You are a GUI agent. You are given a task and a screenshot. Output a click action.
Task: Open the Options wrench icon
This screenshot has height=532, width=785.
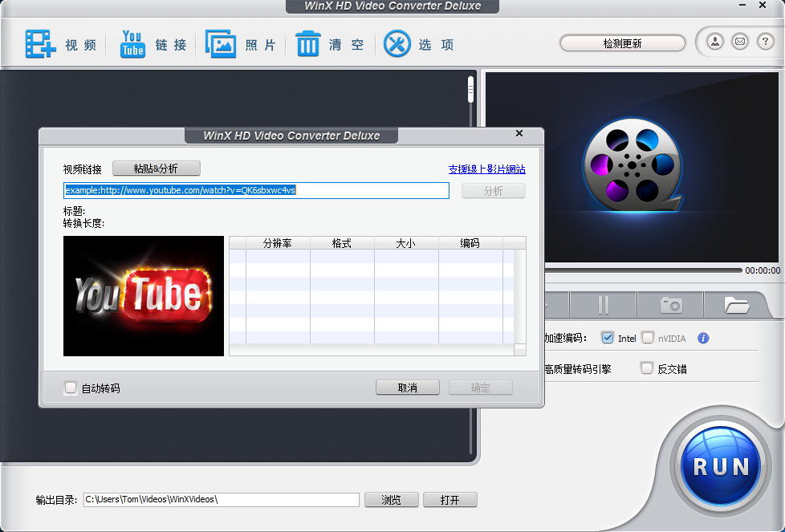(397, 44)
